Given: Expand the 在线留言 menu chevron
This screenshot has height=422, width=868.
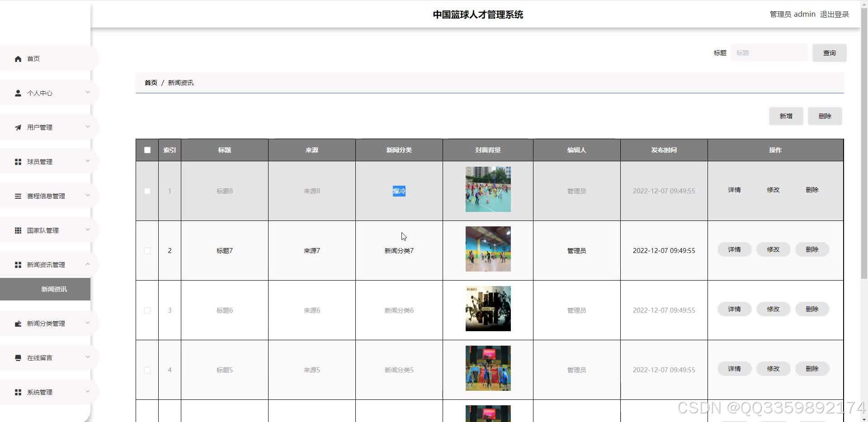Looking at the screenshot, I should tap(88, 357).
